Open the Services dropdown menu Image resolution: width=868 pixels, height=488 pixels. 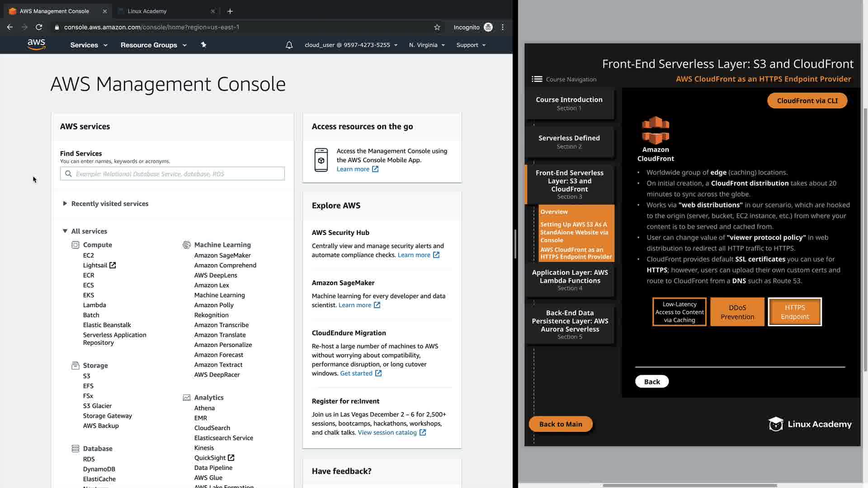coord(89,45)
